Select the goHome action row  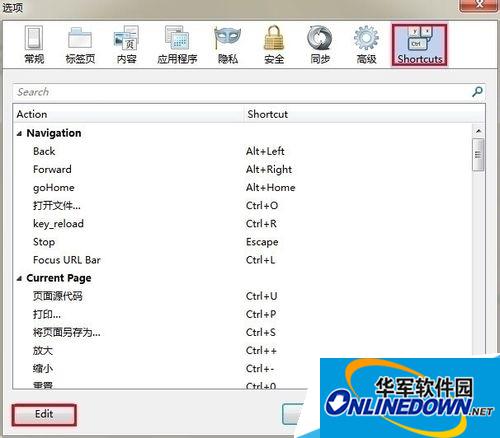click(x=243, y=187)
